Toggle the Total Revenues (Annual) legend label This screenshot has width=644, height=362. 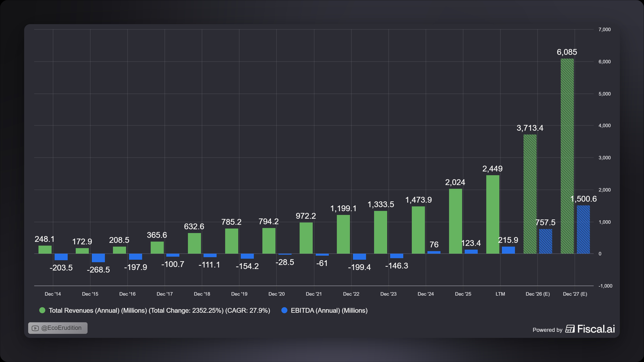click(159, 310)
